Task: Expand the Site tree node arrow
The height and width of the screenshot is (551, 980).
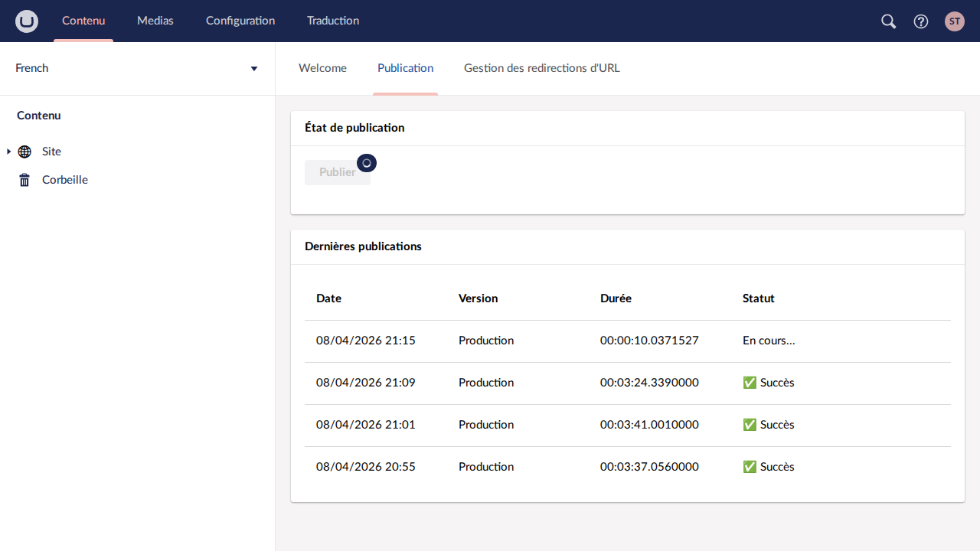Action: (x=8, y=152)
